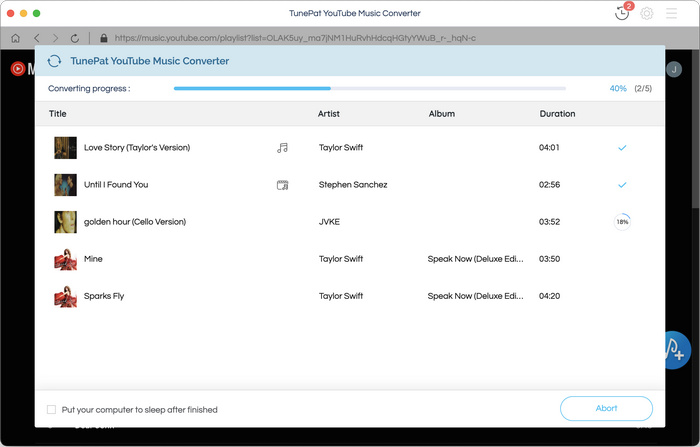Click the lock icon beside the URL
This screenshot has height=447, width=700.
click(104, 38)
